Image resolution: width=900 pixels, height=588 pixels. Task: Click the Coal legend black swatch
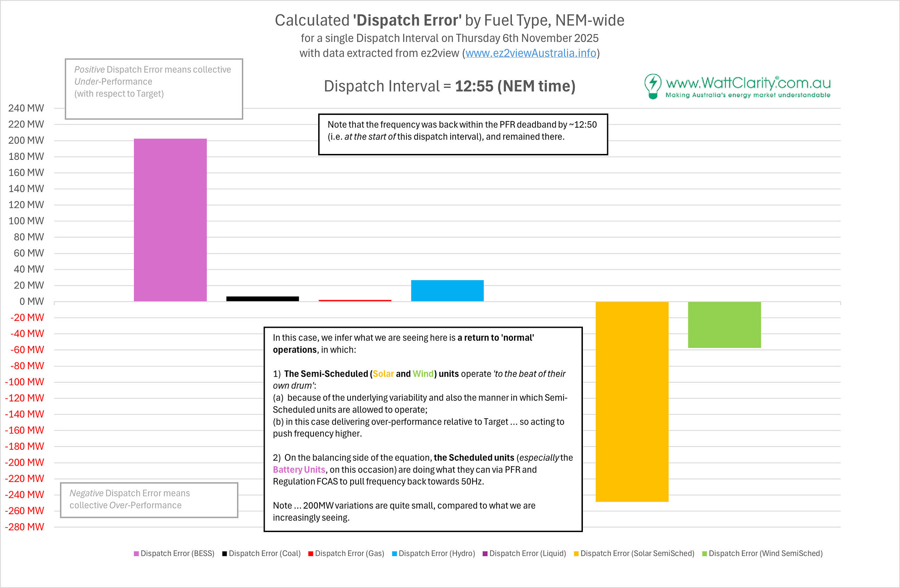pyautogui.click(x=225, y=554)
